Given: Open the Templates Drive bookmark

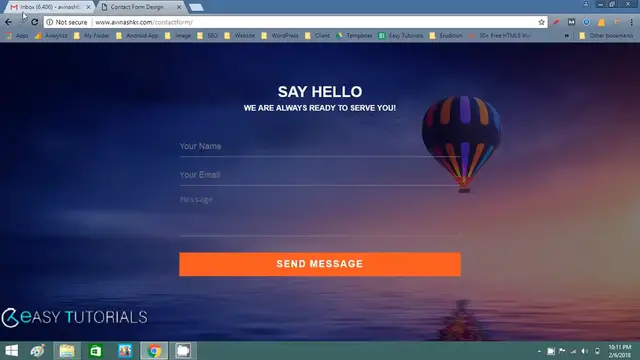Looking at the screenshot, I should tap(354, 36).
